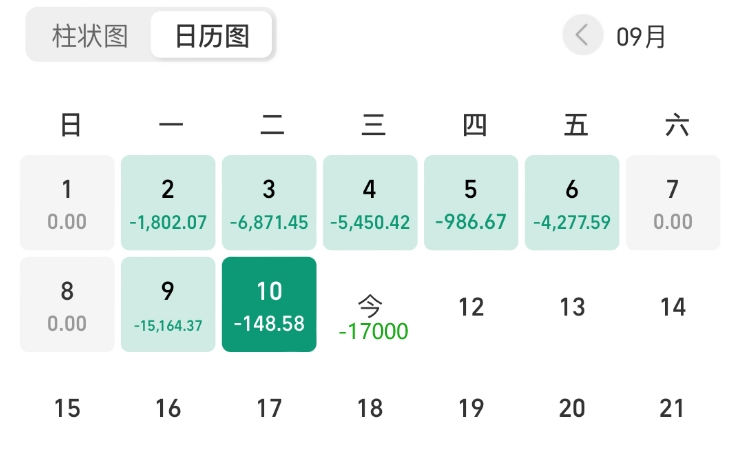This screenshot has width=748, height=458.
Task: Open day 2 cell showing -1,802.07
Action: coord(168,202)
